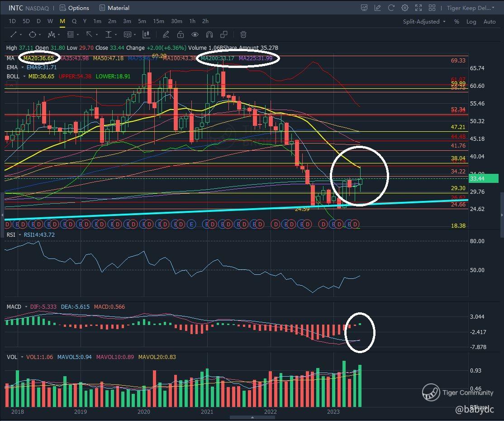Open the candlestick chart type icon
Image resolution: width=504 pixels, height=421 pixels.
pyautogui.click(x=147, y=34)
